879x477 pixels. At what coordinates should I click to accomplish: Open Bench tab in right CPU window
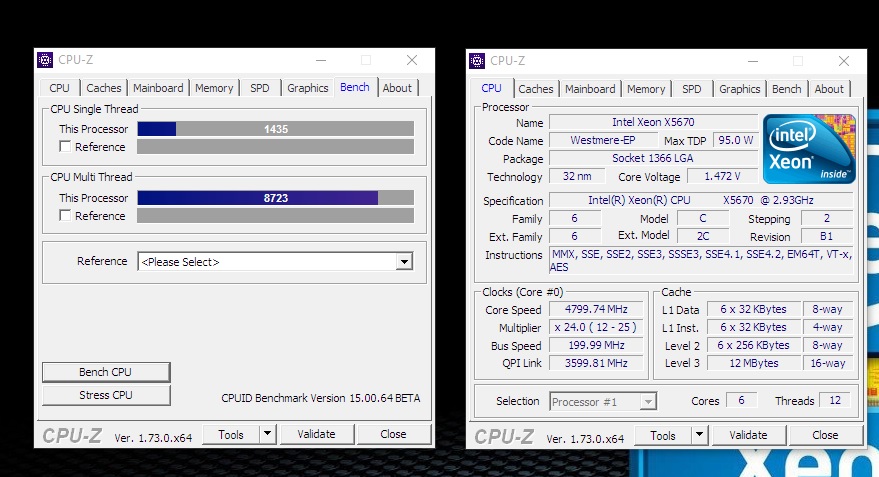[x=787, y=89]
